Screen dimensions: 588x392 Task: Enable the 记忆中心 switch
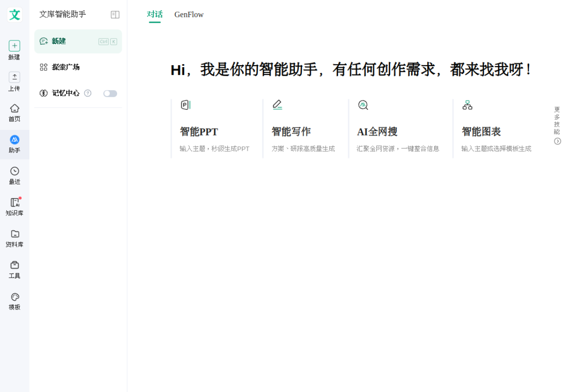click(110, 93)
